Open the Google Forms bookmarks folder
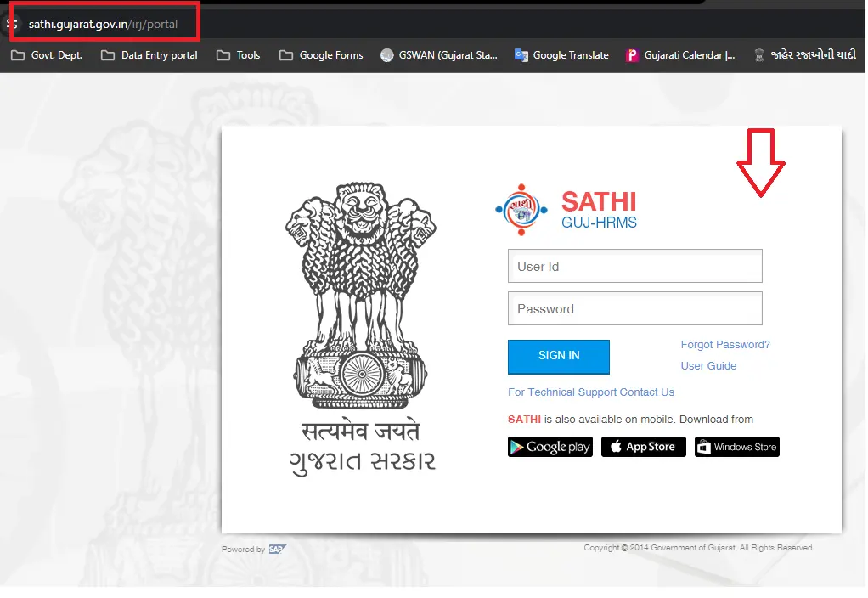This screenshot has height=598, width=868. click(x=322, y=55)
